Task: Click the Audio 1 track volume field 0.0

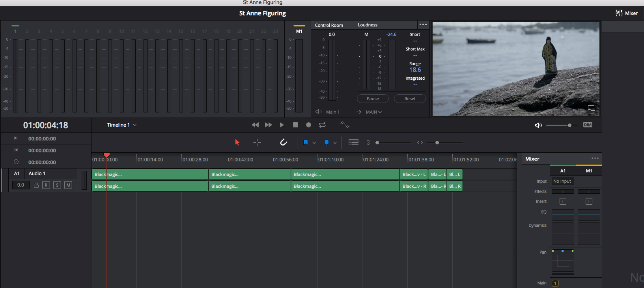Action: (x=21, y=185)
